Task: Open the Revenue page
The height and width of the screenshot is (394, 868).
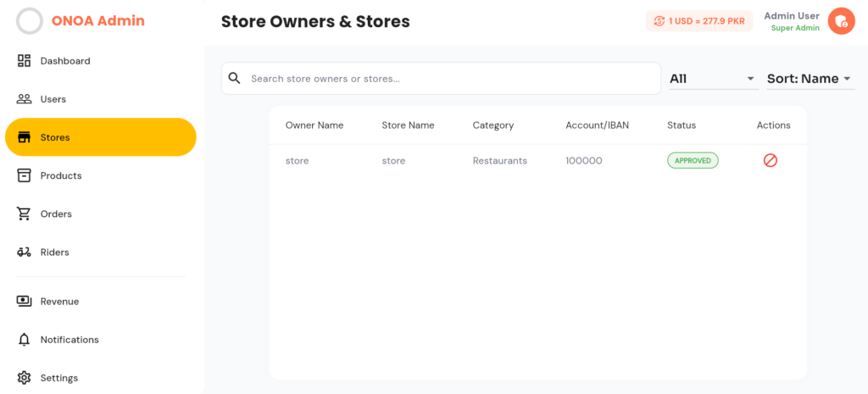Action: coord(101,301)
